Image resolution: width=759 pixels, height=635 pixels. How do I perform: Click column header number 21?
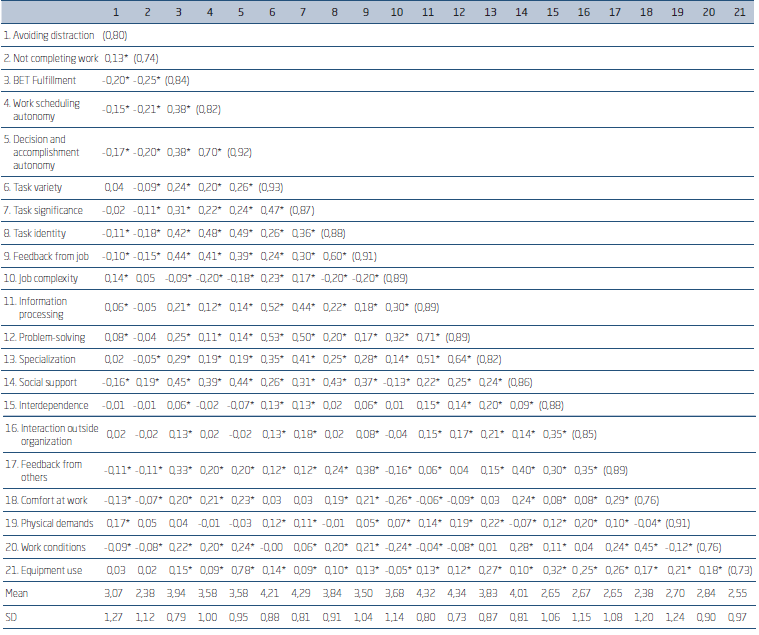738,12
